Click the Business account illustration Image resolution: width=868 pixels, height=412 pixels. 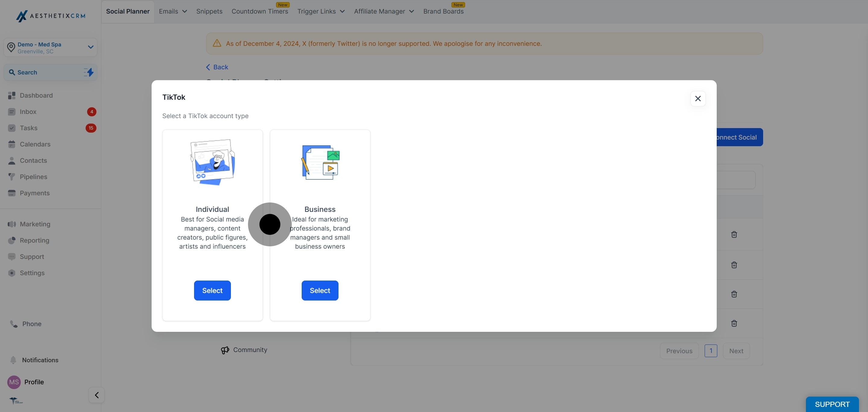coord(320,162)
